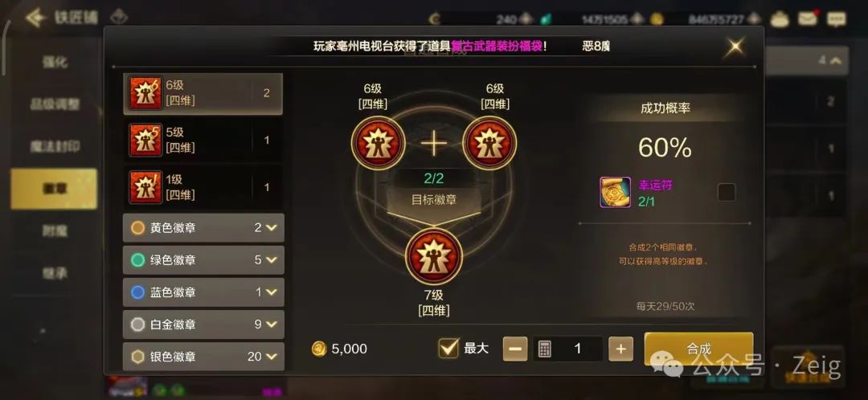The width and height of the screenshot is (868, 400).
Task: Go back with the arrow beside 铁匠铺
Action: (35, 18)
